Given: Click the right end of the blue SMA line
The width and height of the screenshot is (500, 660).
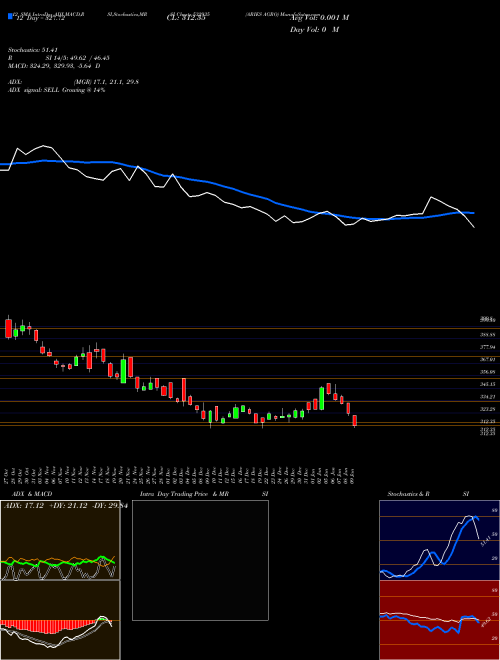Looking at the screenshot, I should [473, 213].
